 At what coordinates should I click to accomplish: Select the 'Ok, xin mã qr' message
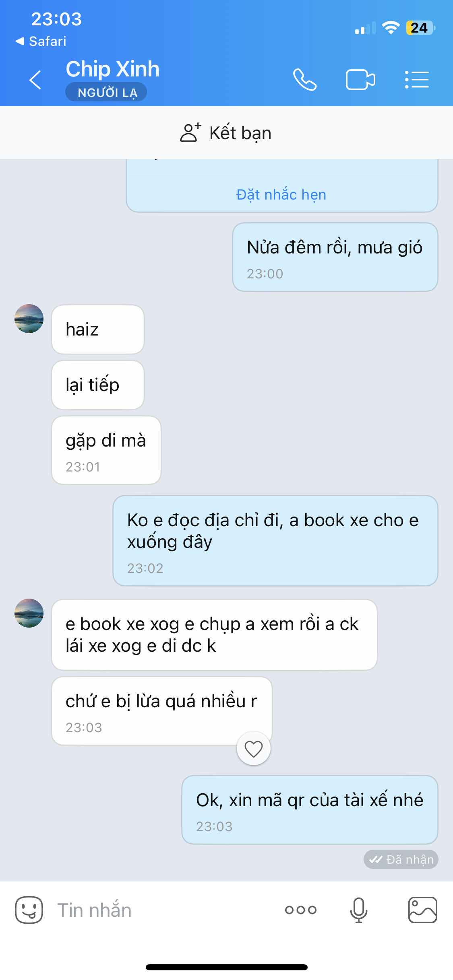[x=310, y=810]
